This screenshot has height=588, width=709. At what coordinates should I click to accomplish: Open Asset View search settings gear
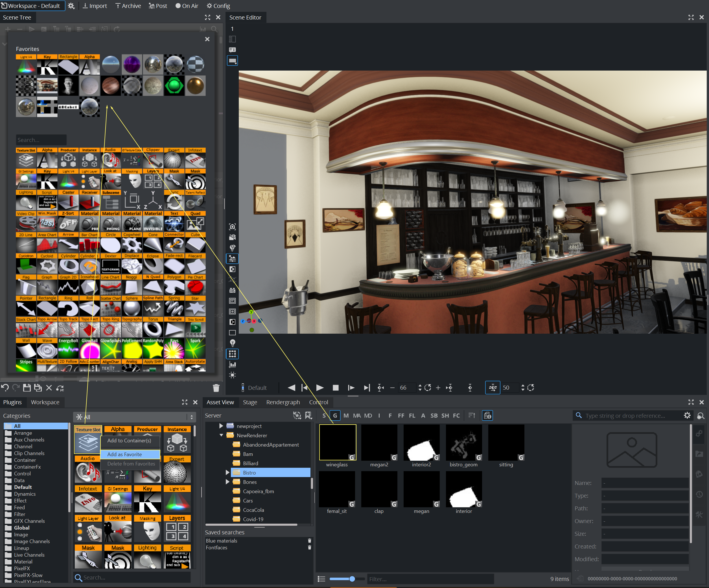tap(687, 416)
